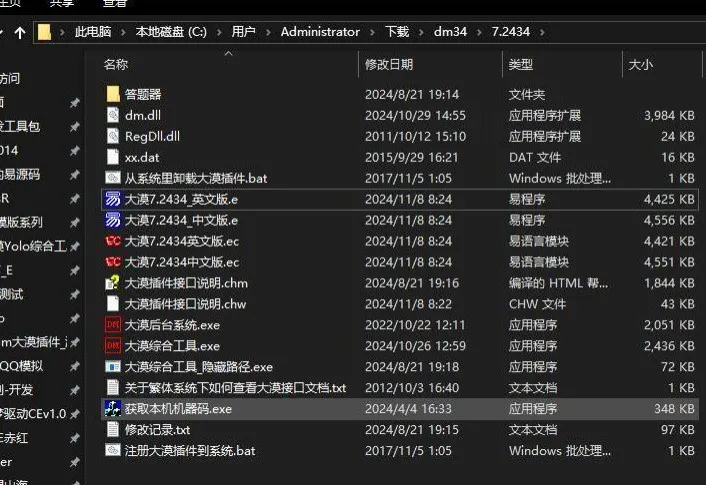Open 驱动CEv1.0 quick access folder
The width and height of the screenshot is (706, 485).
tap(33, 413)
